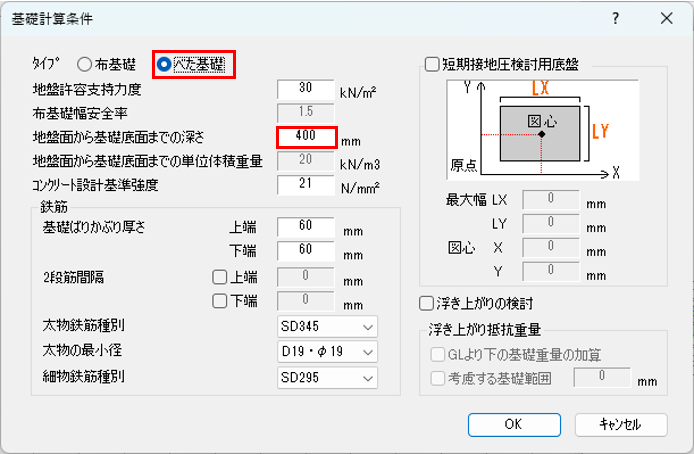Viewport: 694px width, 454px height.
Task: Open the 太物鉄筋種別 dropdown showing SD345
Action: click(327, 327)
